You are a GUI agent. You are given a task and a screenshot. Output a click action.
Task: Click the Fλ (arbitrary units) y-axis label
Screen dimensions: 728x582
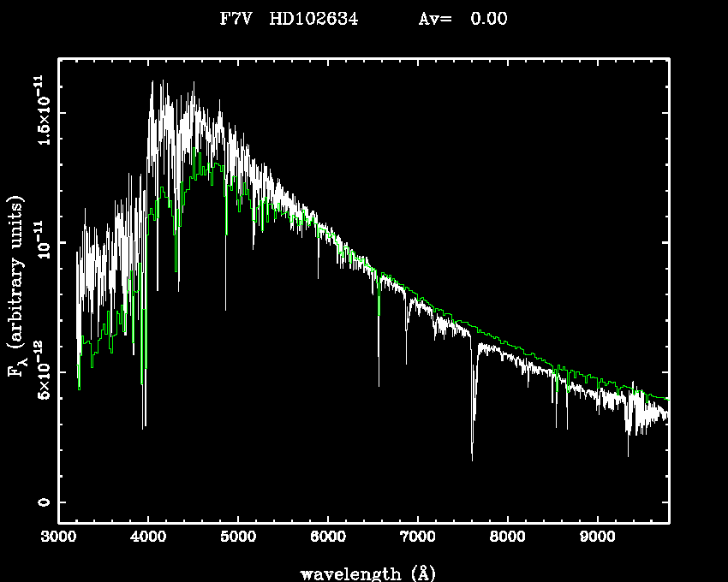click(15, 286)
